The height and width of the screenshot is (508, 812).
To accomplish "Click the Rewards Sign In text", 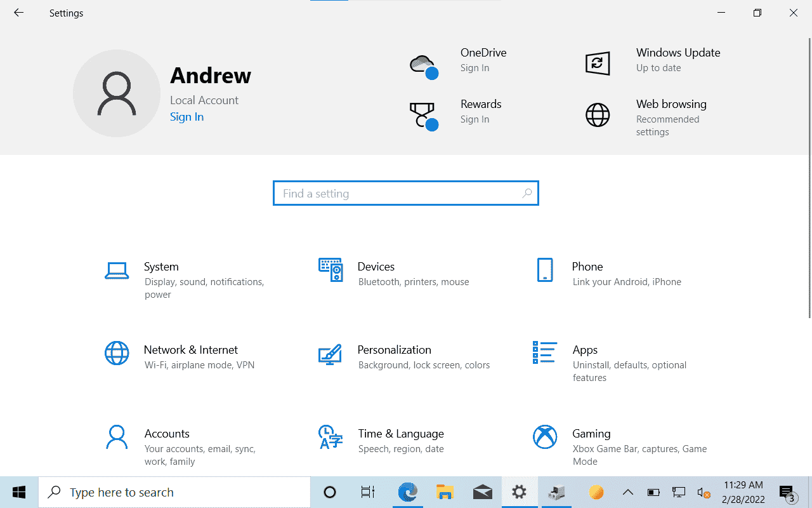I will (475, 119).
